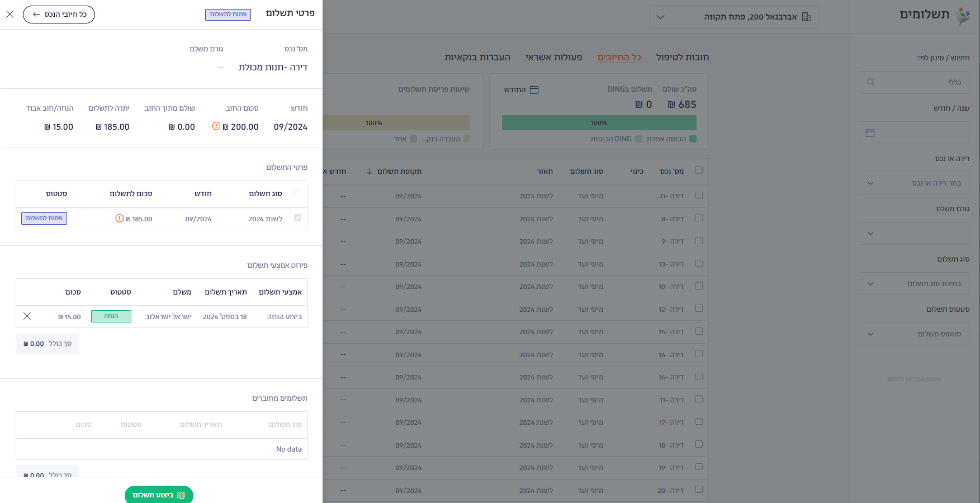This screenshot has height=503, width=980.
Task: Open the calendar icon in month/year field
Action: tap(870, 133)
